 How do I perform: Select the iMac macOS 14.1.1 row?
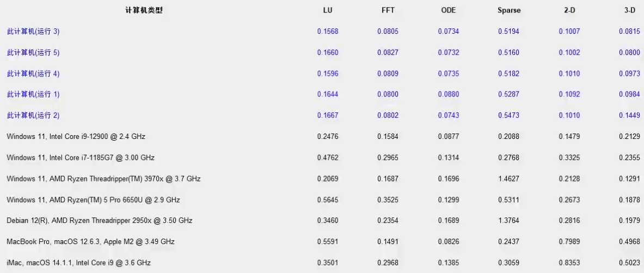tap(78, 263)
